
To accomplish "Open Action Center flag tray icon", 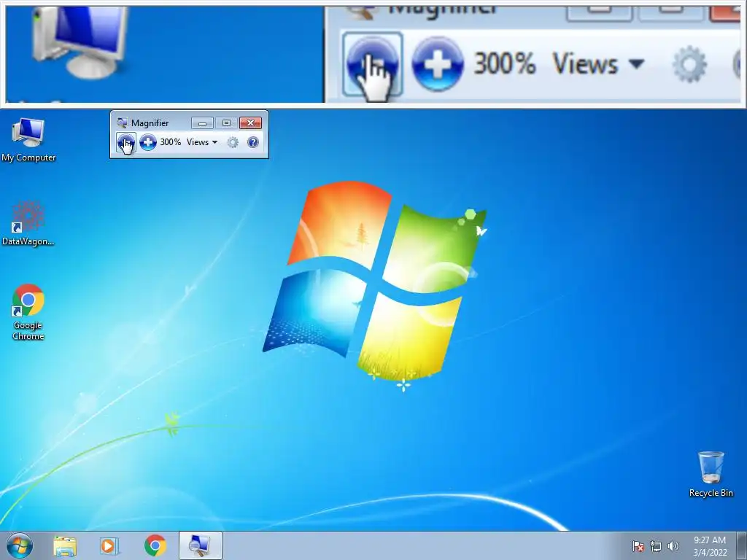I will coord(638,546).
